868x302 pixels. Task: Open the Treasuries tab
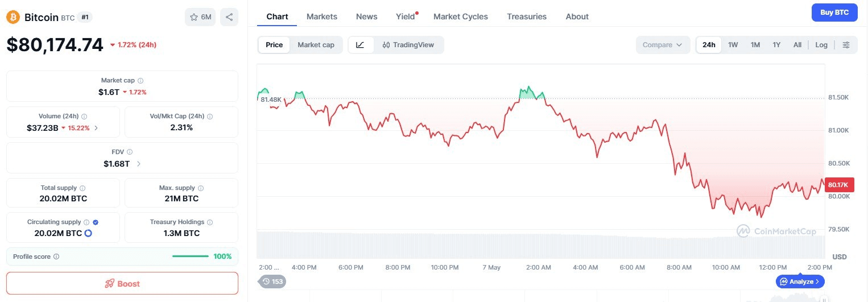[527, 16]
